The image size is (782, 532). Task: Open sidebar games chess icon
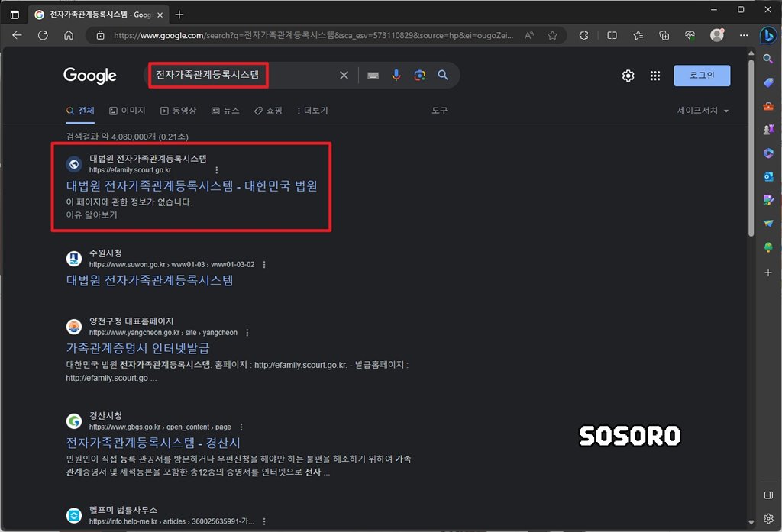pos(768,130)
